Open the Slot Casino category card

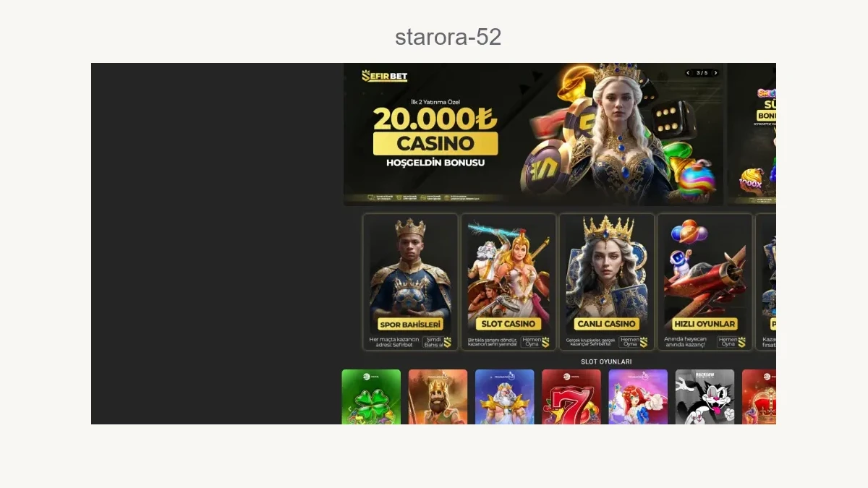tap(509, 282)
